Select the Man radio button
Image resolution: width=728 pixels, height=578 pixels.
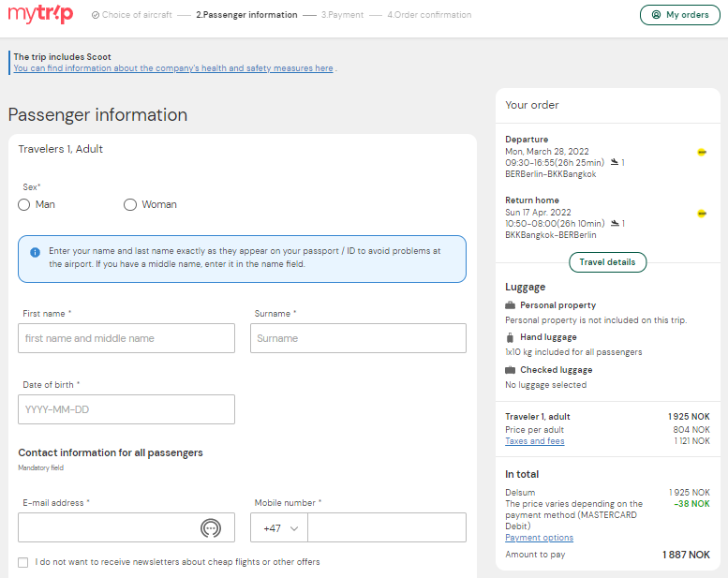click(23, 205)
